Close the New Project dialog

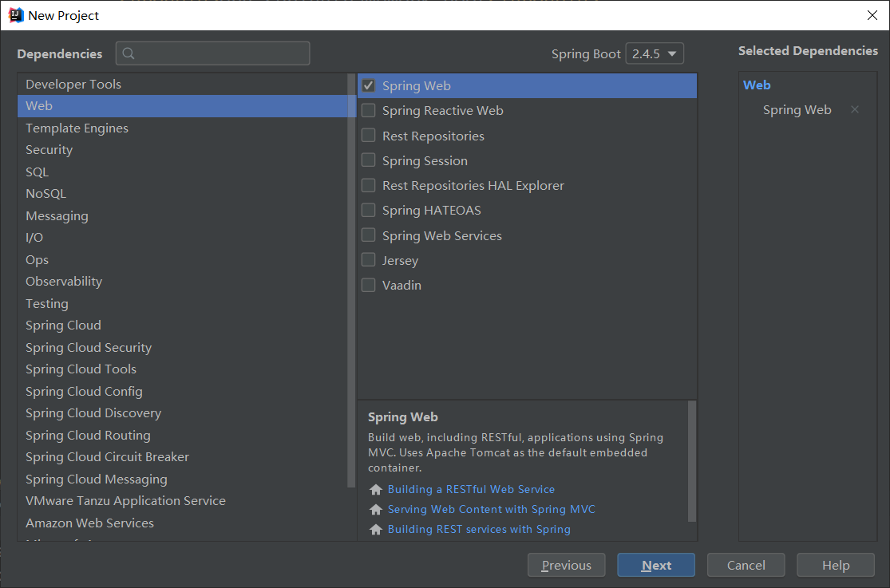coord(872,15)
